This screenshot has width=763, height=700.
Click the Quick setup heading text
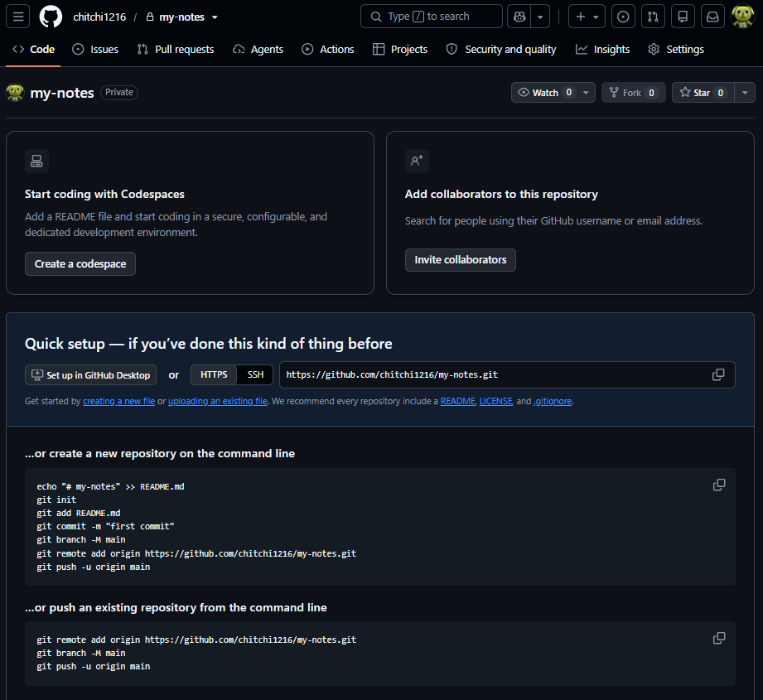(x=208, y=344)
